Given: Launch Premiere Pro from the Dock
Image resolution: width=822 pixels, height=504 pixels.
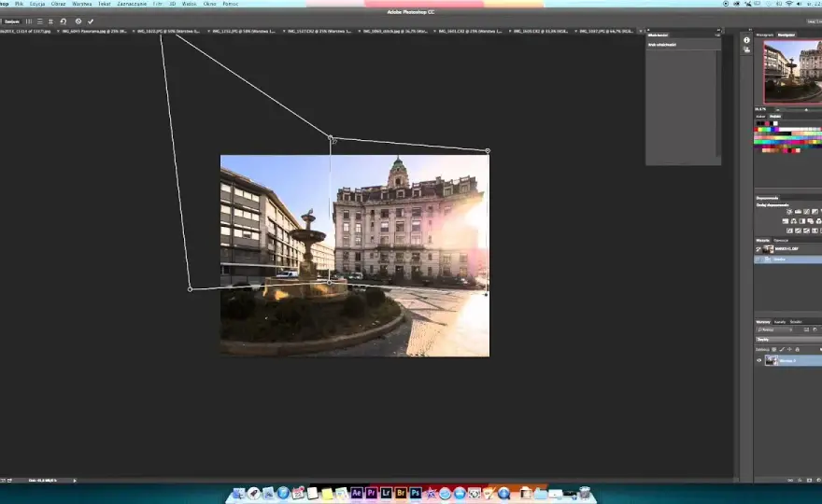Looking at the screenshot, I should 371,493.
